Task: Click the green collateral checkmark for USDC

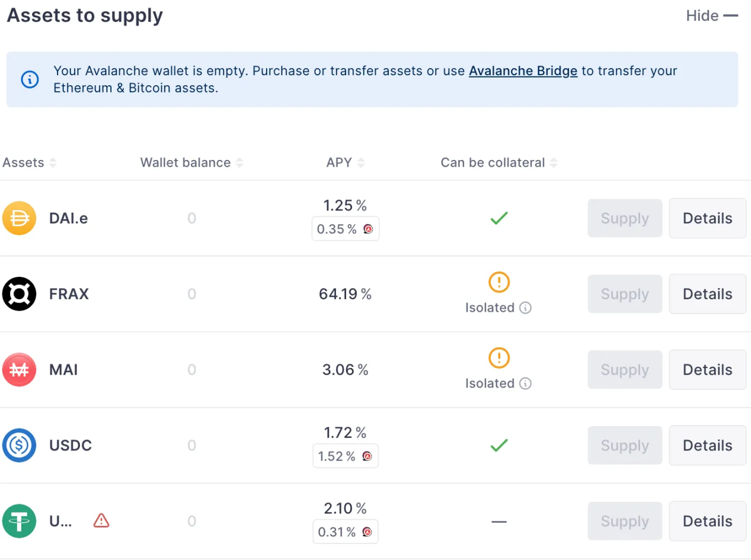Action: pos(498,445)
